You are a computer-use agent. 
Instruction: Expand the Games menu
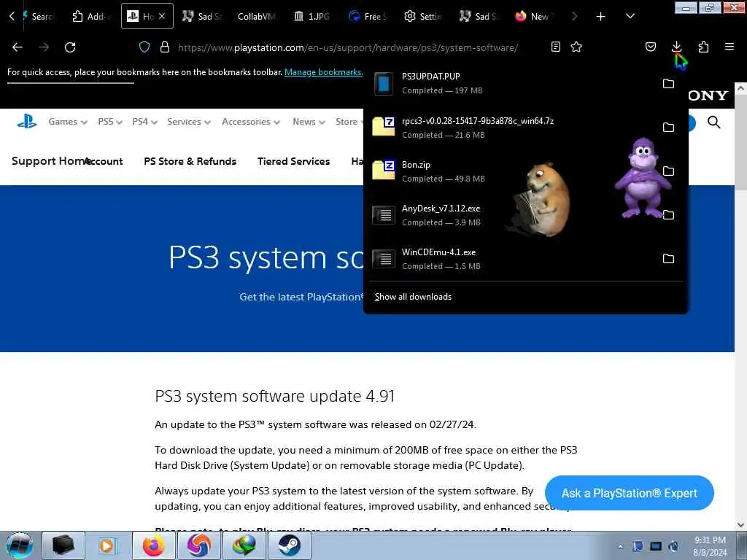tap(68, 122)
